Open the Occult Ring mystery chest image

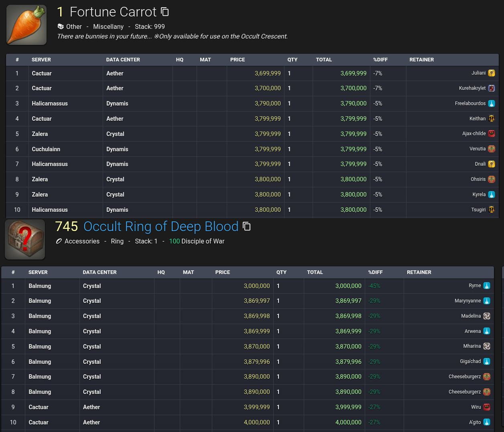click(25, 239)
